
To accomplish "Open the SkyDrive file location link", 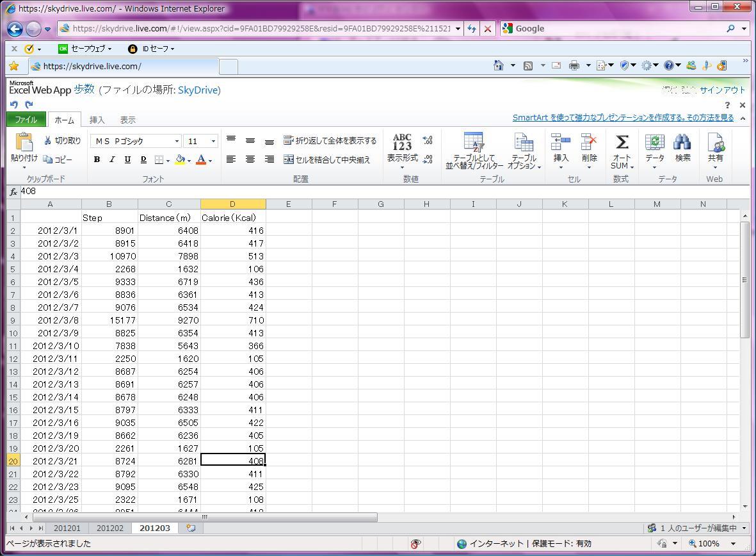I will pyautogui.click(x=198, y=90).
